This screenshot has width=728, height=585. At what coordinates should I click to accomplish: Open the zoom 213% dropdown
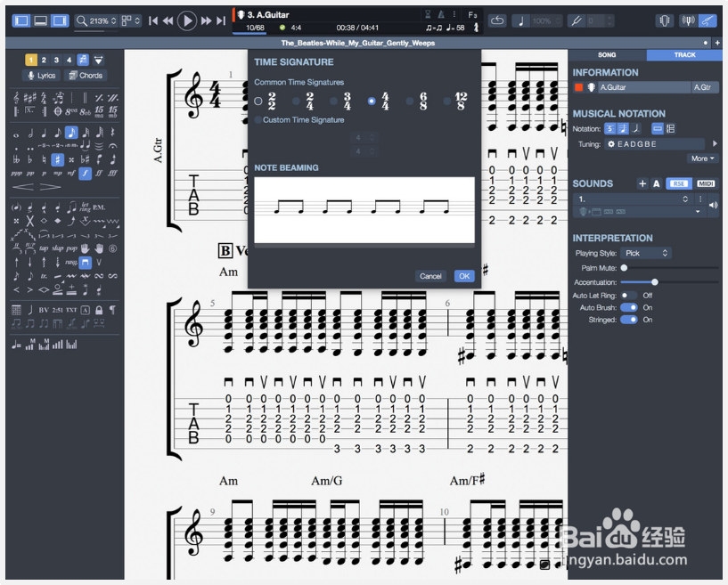click(96, 20)
